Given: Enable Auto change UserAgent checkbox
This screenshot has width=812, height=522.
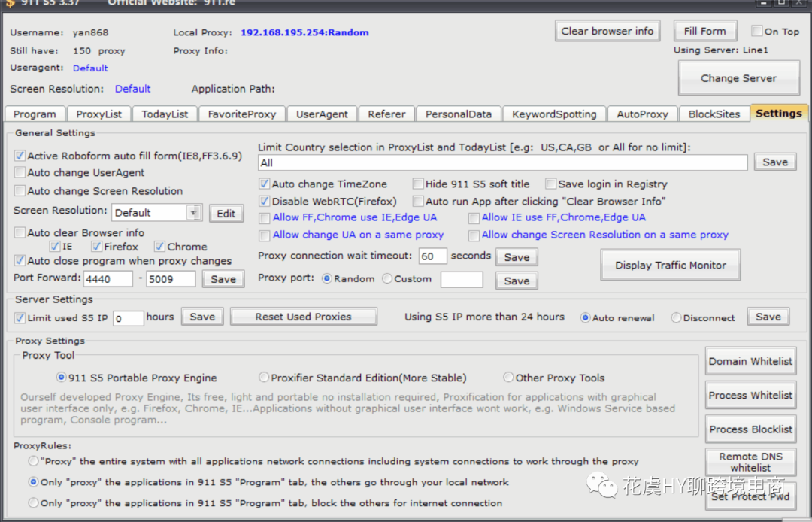Looking at the screenshot, I should (20, 173).
